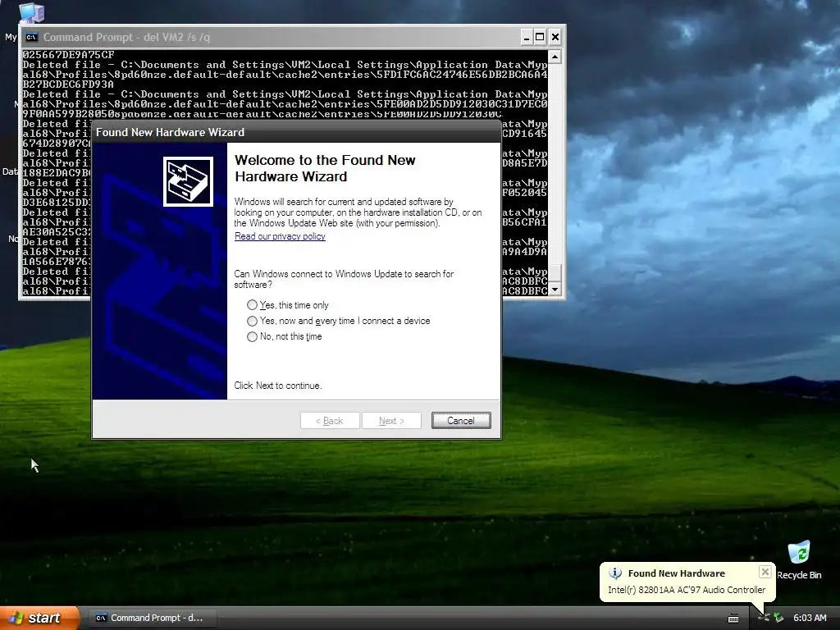Image resolution: width=840 pixels, height=630 pixels.
Task: Minimize the Command Prompt window
Action: click(527, 37)
